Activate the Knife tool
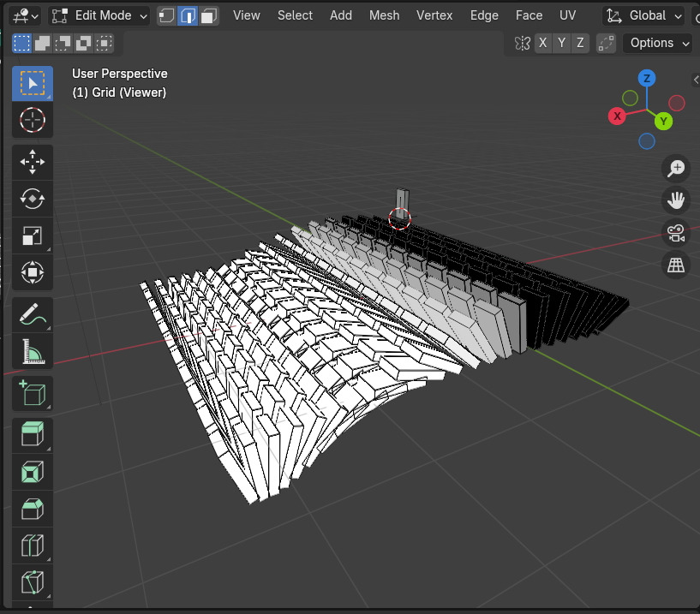This screenshot has width=700, height=614. click(x=33, y=582)
